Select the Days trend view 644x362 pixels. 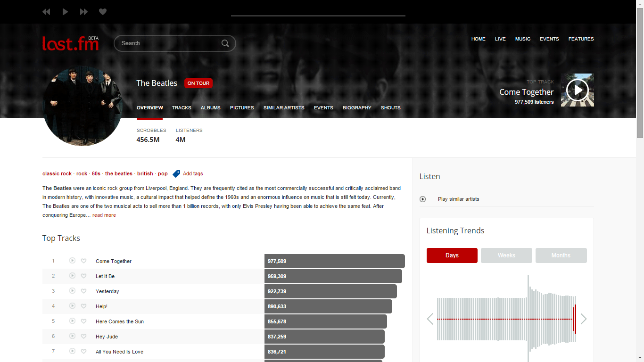click(451, 255)
